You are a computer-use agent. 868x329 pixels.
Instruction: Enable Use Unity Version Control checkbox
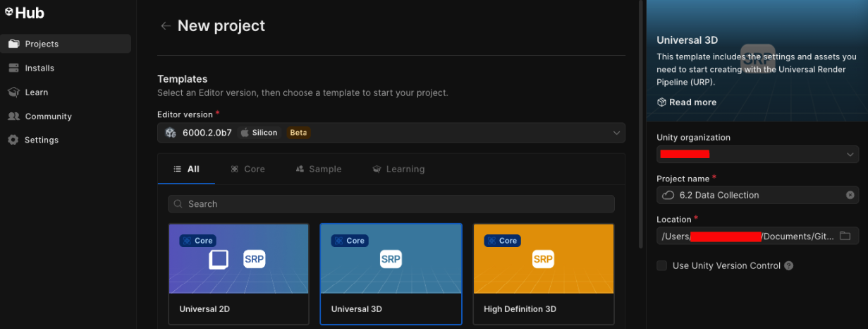click(661, 266)
